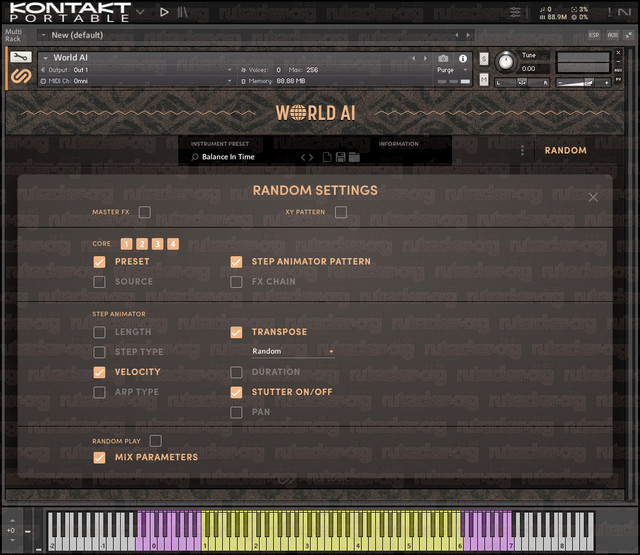Go to previous instrument preset arrow
The height and width of the screenshot is (555, 640).
pyautogui.click(x=303, y=158)
